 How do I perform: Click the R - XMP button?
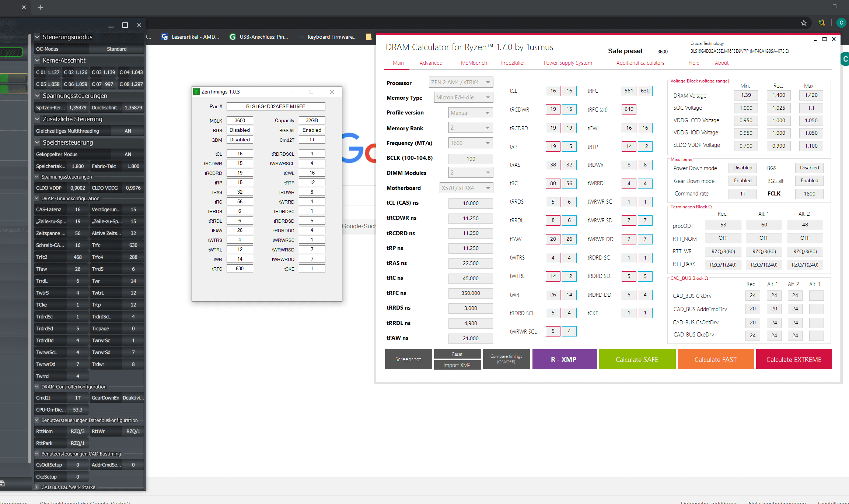[565, 359]
